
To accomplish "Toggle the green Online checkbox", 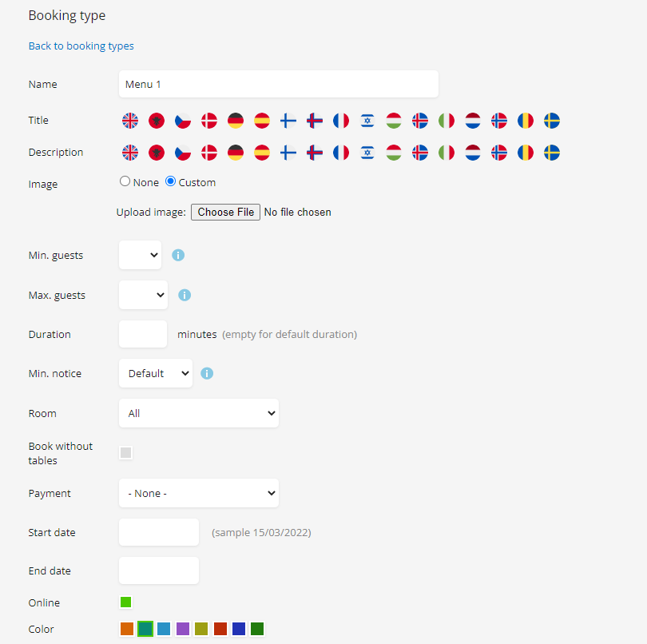I will click(x=126, y=602).
